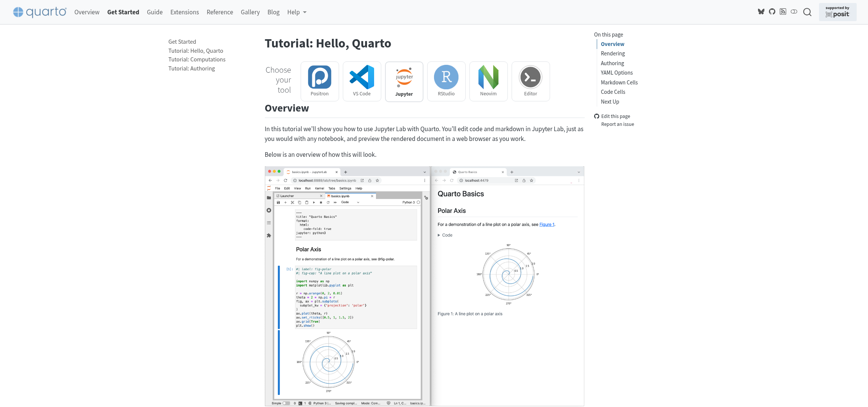This screenshot has width=868, height=407.
Task: Click the GitHub icon beside Edit this page
Action: click(596, 116)
